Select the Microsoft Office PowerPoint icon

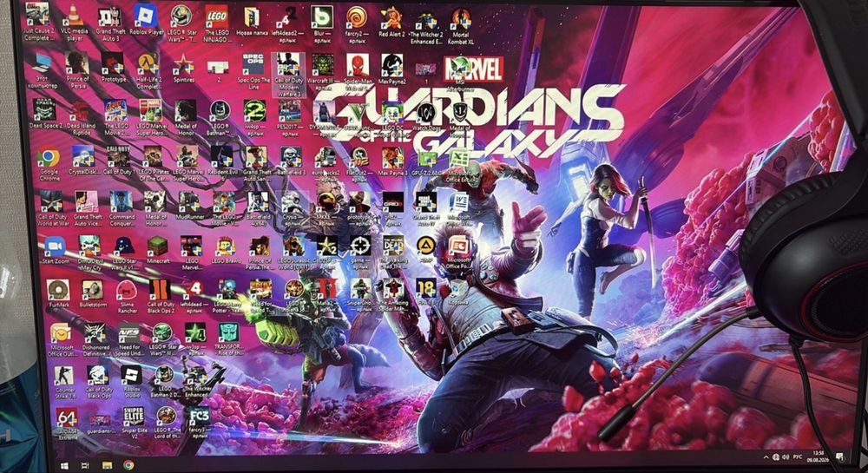[x=459, y=253]
